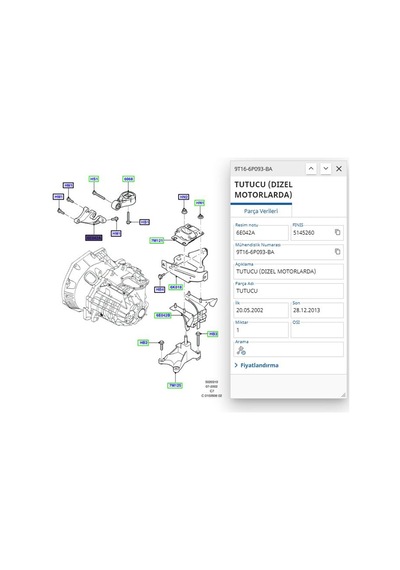This screenshot has width=400, height=570.
Task: Click the Miktar quantity field
Action: (261, 330)
